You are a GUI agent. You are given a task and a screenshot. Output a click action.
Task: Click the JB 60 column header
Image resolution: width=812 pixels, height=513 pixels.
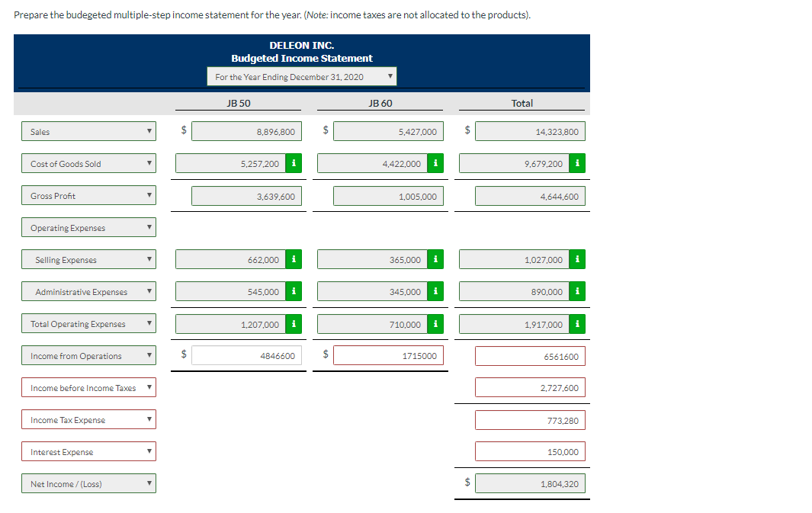(x=380, y=103)
